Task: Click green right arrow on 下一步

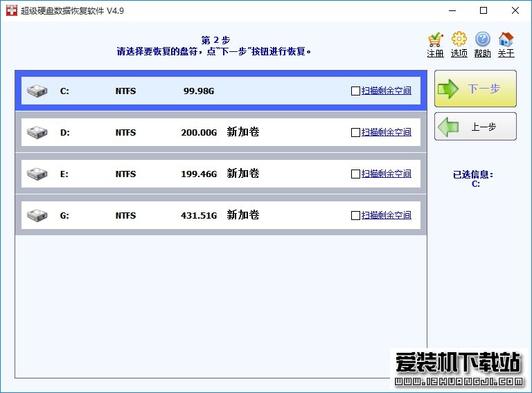Action: tap(448, 89)
